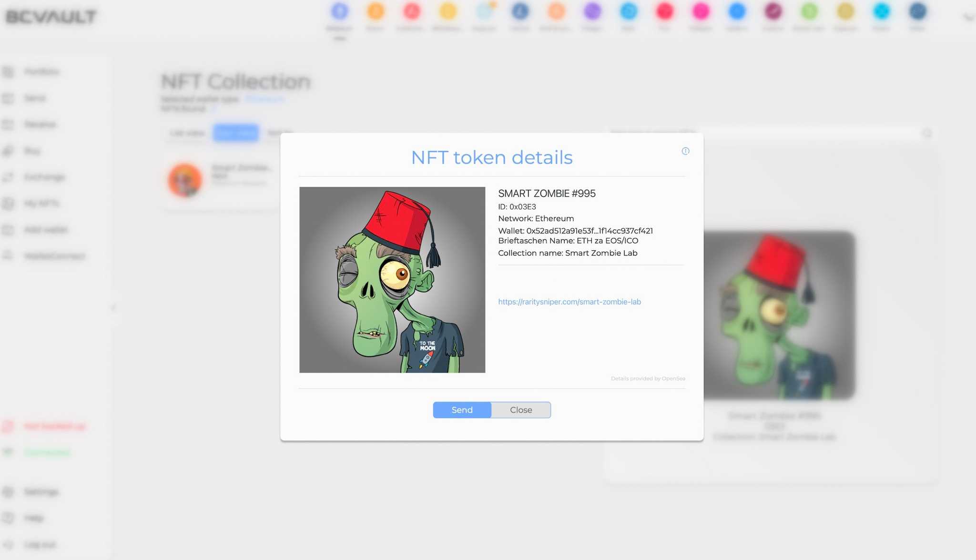Screen dimensions: 976x560
Task: Collapse the sidebar using the edge chevron
Action: 113,308
